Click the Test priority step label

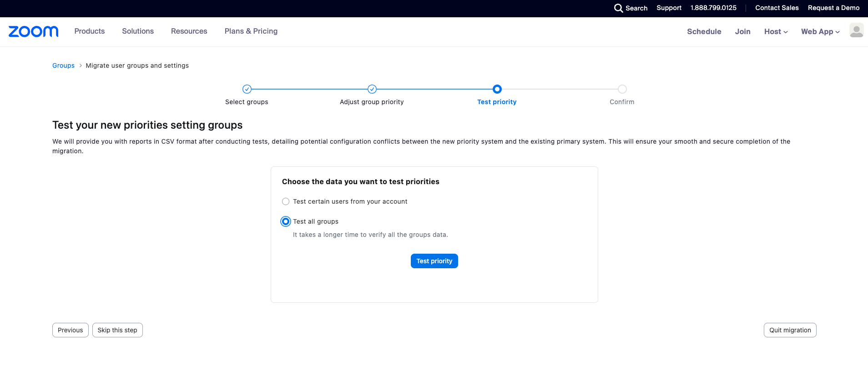(x=497, y=102)
